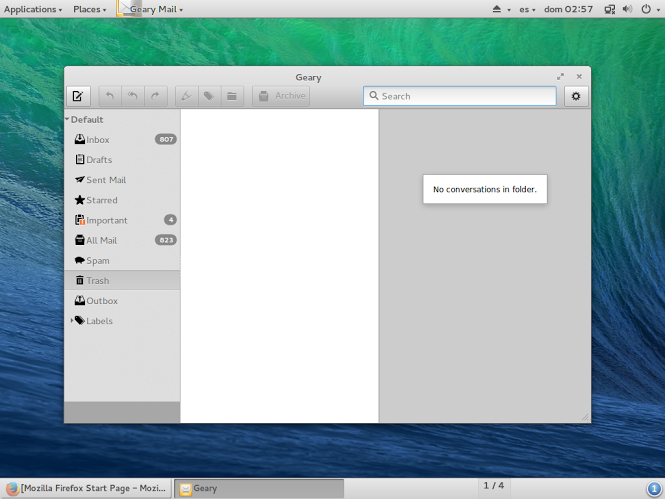Image resolution: width=665 pixels, height=499 pixels.
Task: Open the Outbox folder
Action: pyautogui.click(x=122, y=301)
